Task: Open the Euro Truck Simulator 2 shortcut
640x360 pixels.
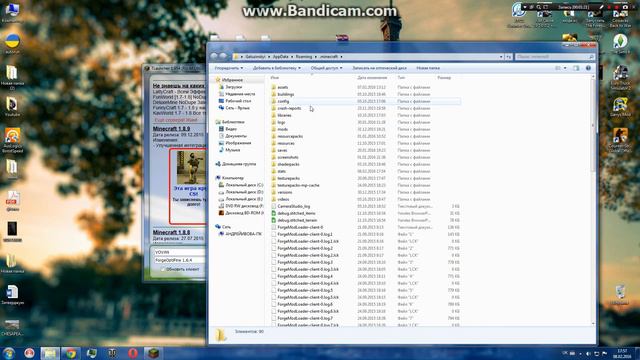Action: [620, 78]
